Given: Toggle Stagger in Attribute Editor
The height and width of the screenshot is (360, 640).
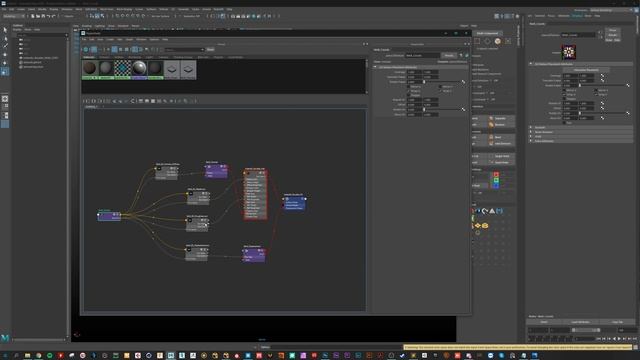Looking at the screenshot, I should coord(564,98).
